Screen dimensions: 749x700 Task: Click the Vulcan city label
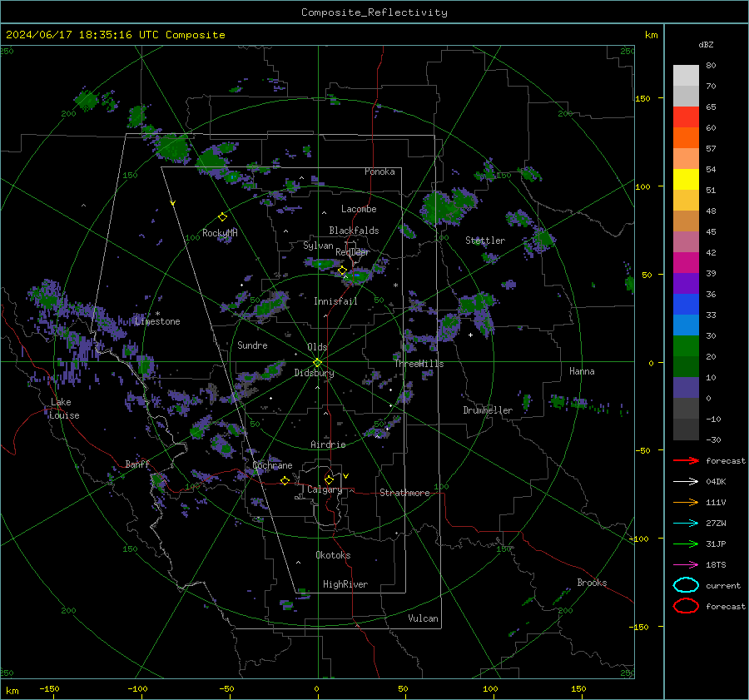pos(424,618)
